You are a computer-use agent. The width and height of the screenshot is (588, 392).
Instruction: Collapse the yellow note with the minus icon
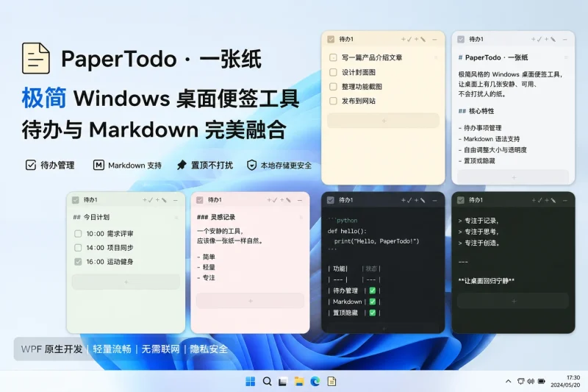[434, 40]
